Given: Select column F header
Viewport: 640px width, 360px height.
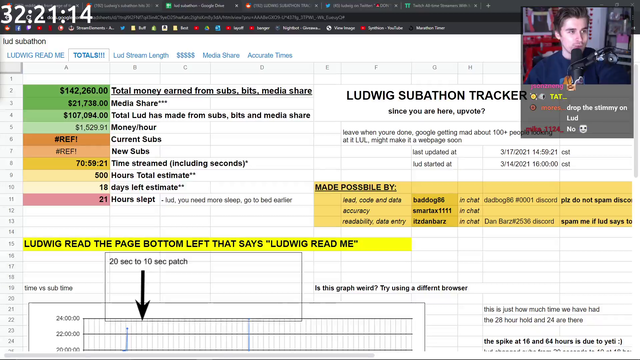Looking at the screenshot, I should (376, 67).
